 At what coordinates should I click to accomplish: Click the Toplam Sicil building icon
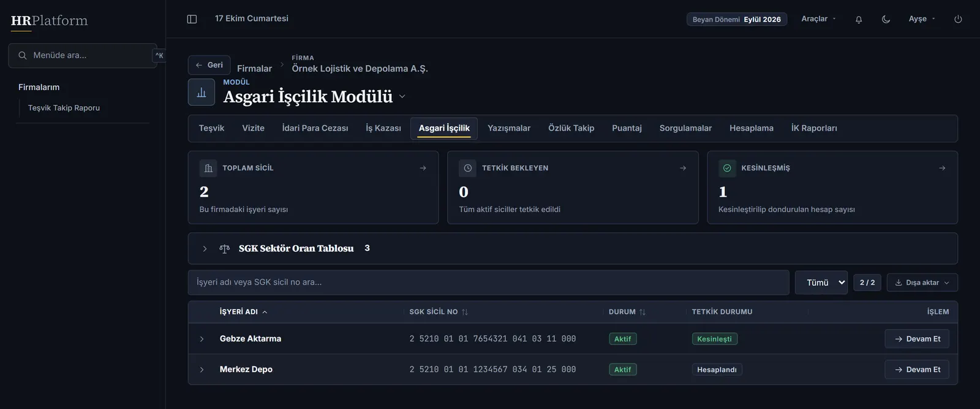208,168
